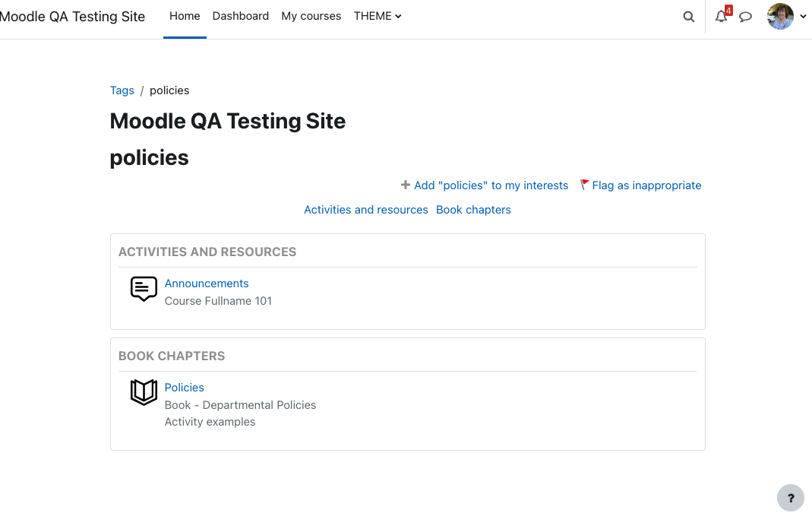Click Flag as inappropriate link
This screenshot has width=812, height=513.
tap(646, 185)
